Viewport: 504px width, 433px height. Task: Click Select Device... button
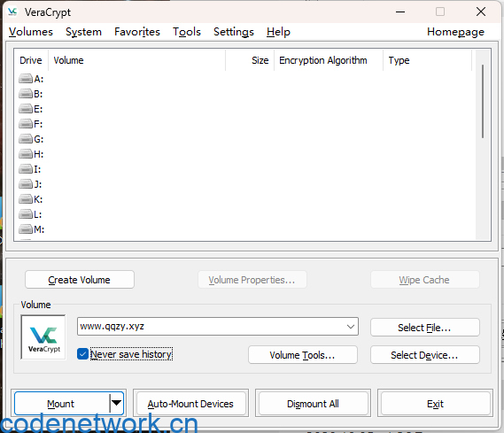tap(424, 354)
